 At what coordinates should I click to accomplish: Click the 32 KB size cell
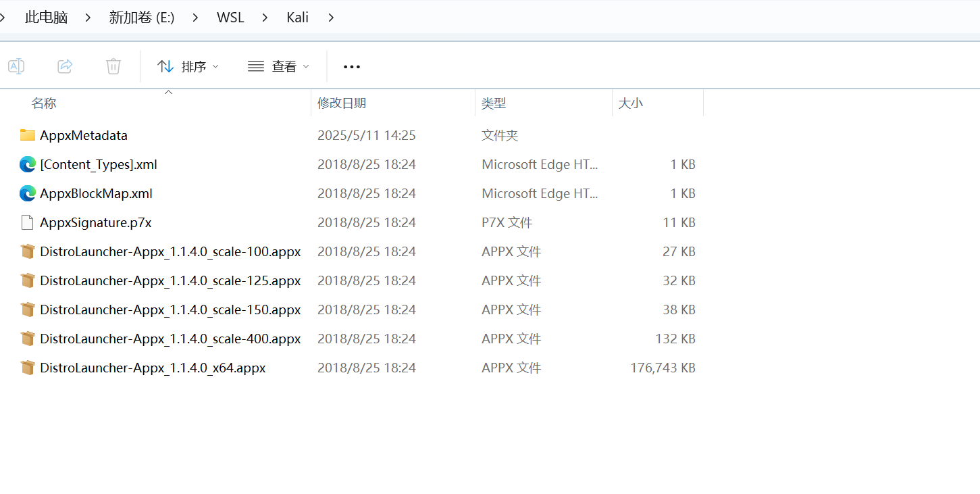point(679,280)
